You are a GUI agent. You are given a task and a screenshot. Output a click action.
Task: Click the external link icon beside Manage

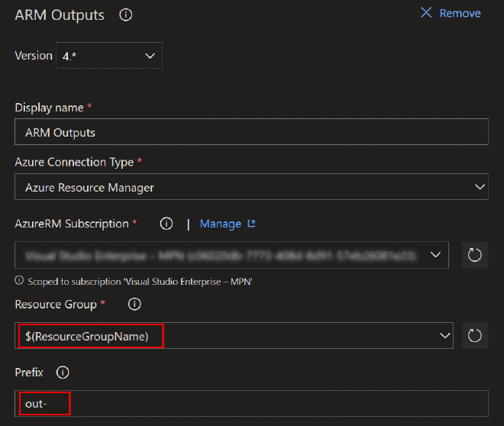(251, 224)
